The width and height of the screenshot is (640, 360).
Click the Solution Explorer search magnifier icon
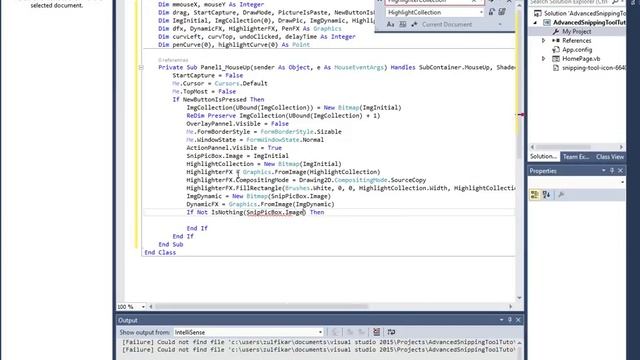coord(616,2)
